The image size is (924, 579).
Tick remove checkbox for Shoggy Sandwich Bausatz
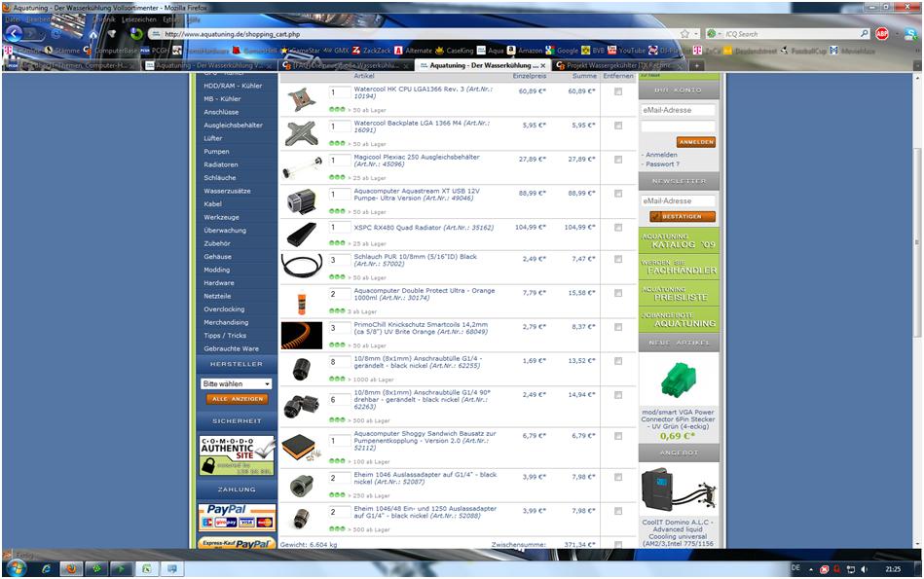click(617, 437)
